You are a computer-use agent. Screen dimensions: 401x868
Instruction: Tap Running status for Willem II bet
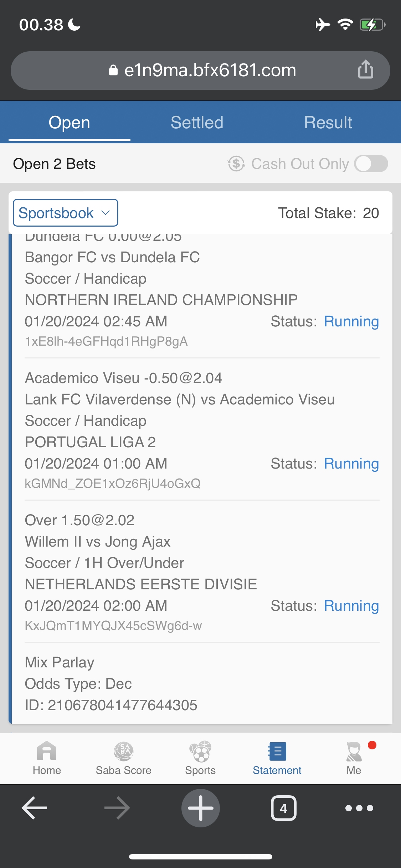pos(351,606)
